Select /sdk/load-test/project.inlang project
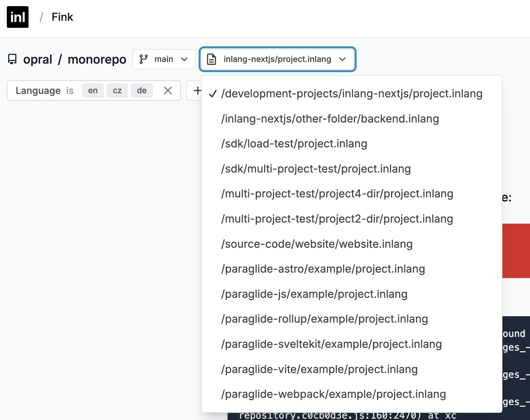The width and height of the screenshot is (530, 420). click(352, 144)
